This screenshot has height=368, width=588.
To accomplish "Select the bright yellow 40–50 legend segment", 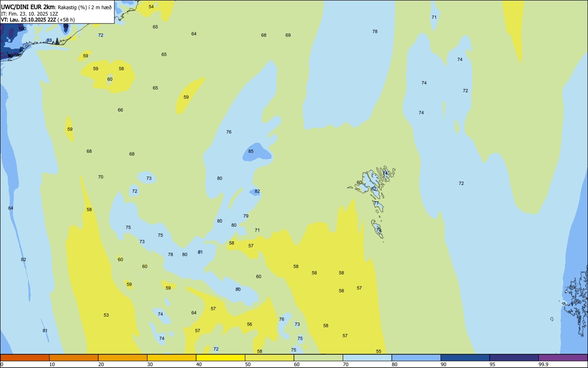I will [220, 357].
